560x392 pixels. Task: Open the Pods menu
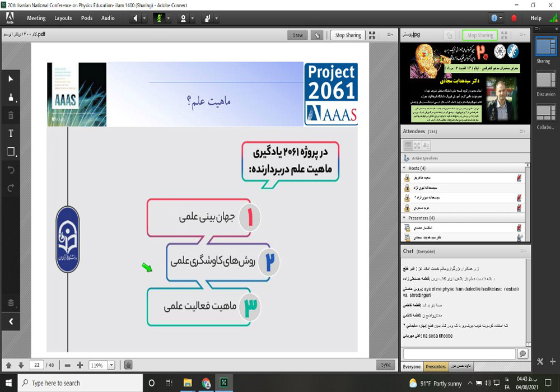86,18
